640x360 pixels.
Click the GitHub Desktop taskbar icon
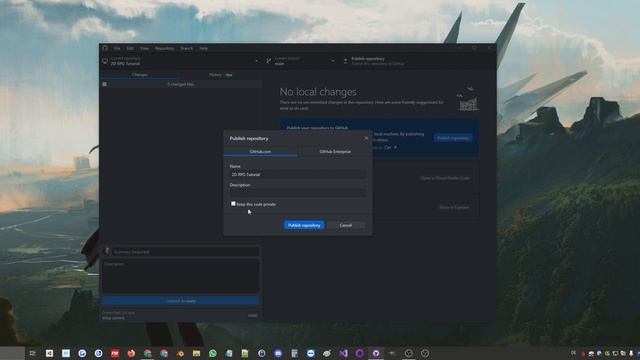click(376, 353)
